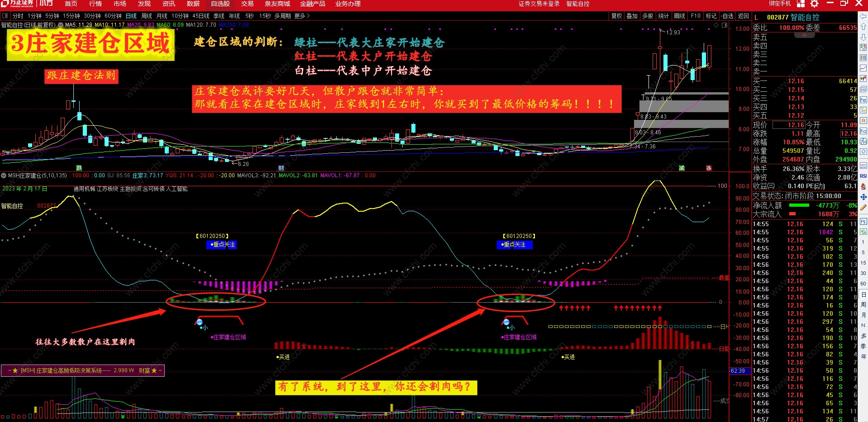Click the 多股 button

[x=648, y=16]
